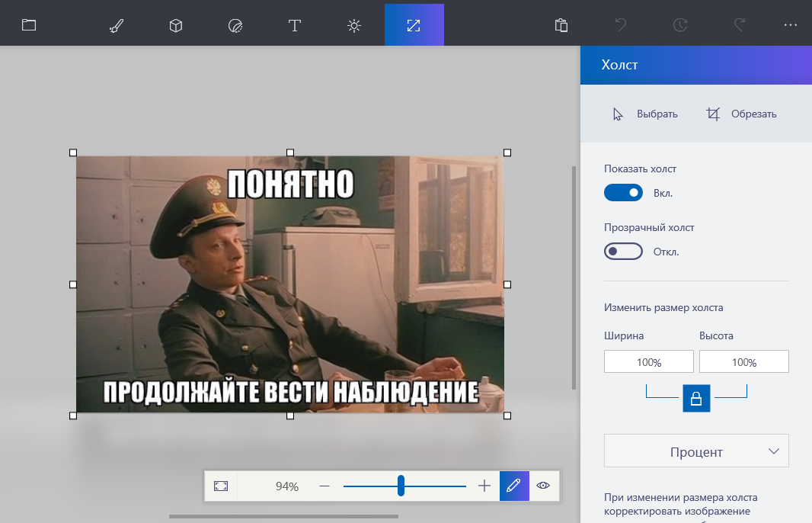Expand the Процент units dropdown

tap(696, 451)
